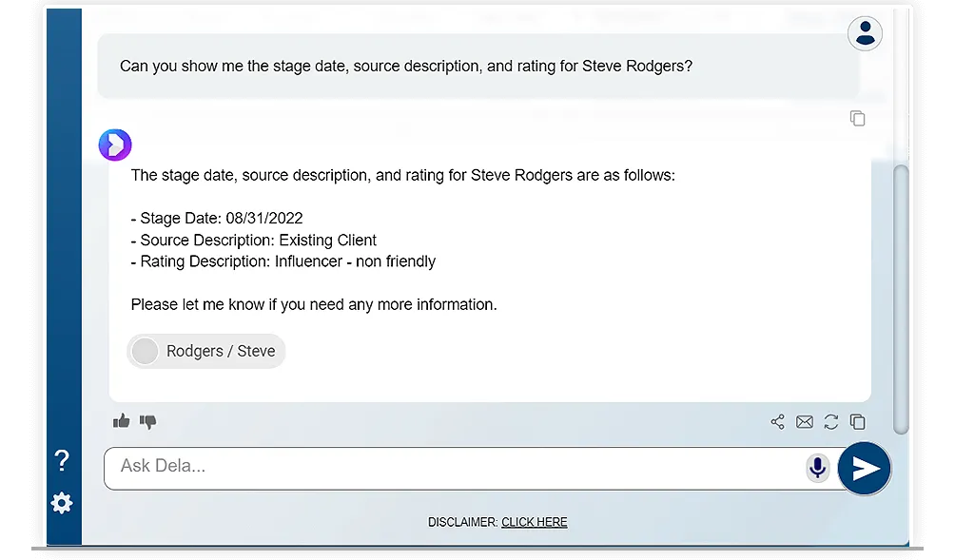Open the disclaimer CLICK HERE link
Image resolution: width=955 pixels, height=560 pixels.
tap(535, 522)
